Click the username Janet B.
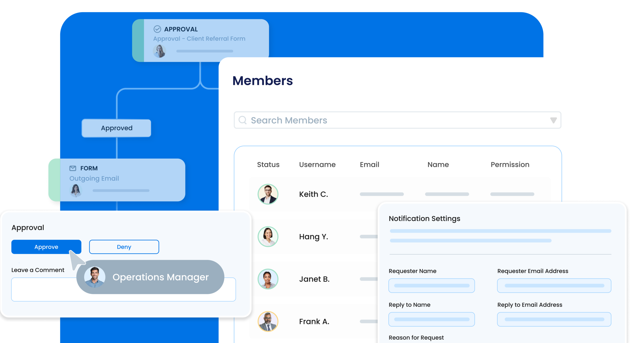Screen dimensions: 644x343 [314, 279]
